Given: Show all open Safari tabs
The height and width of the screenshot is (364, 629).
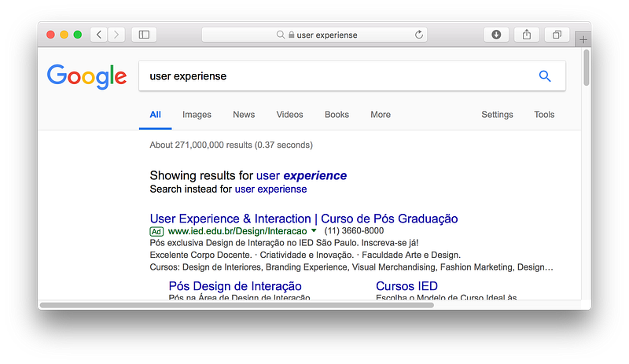Looking at the screenshot, I should coord(557,35).
